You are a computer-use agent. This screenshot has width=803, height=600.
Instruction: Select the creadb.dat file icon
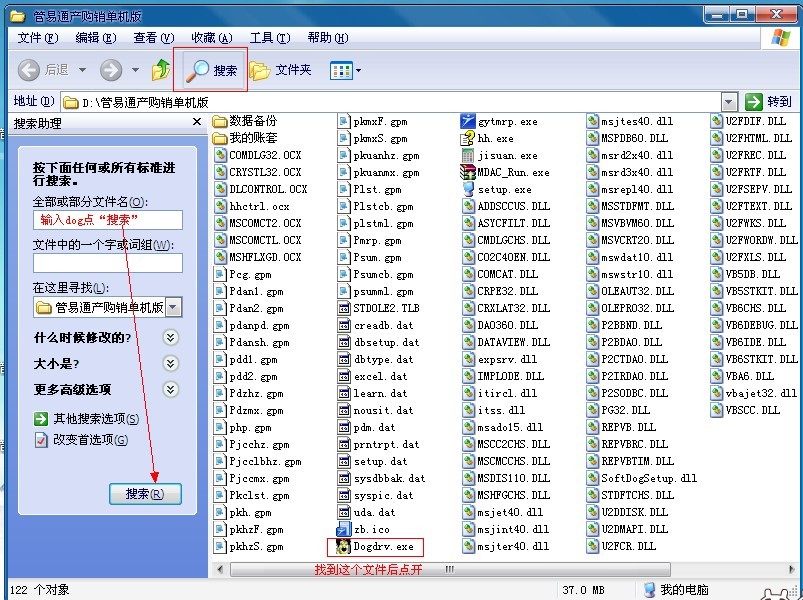[344, 325]
